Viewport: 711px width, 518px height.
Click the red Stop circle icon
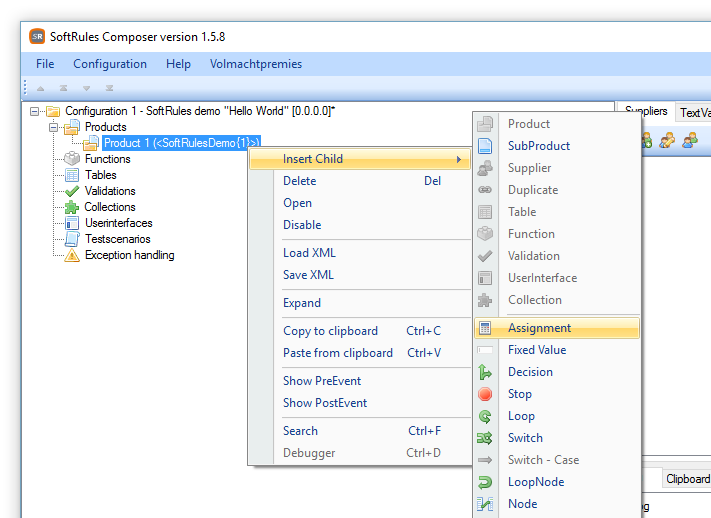click(485, 394)
